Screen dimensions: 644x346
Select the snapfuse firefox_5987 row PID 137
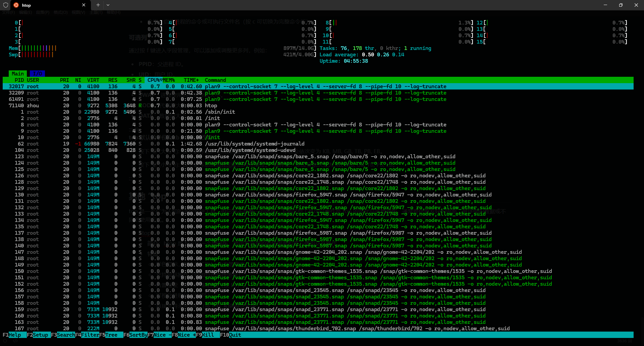tap(318, 233)
